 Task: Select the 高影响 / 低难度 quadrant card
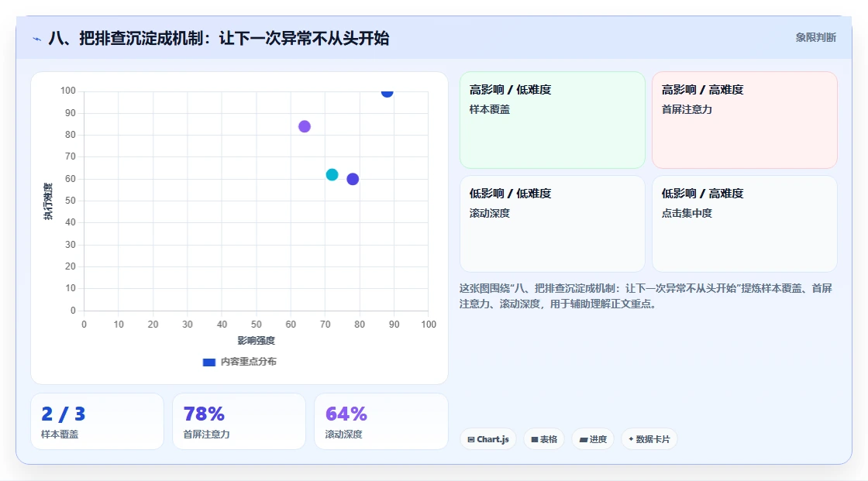[553, 120]
